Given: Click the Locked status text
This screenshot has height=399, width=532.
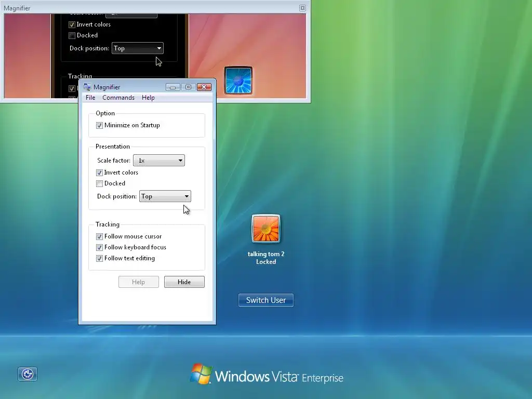Looking at the screenshot, I should pyautogui.click(x=266, y=262).
